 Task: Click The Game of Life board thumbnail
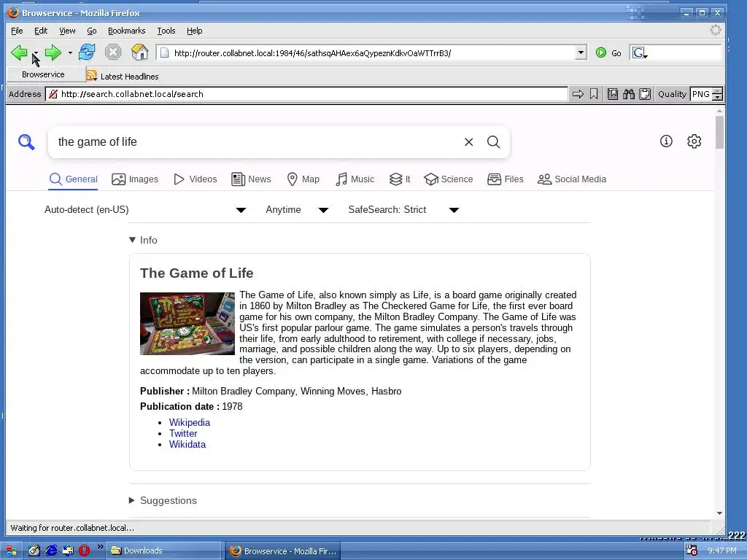[187, 323]
